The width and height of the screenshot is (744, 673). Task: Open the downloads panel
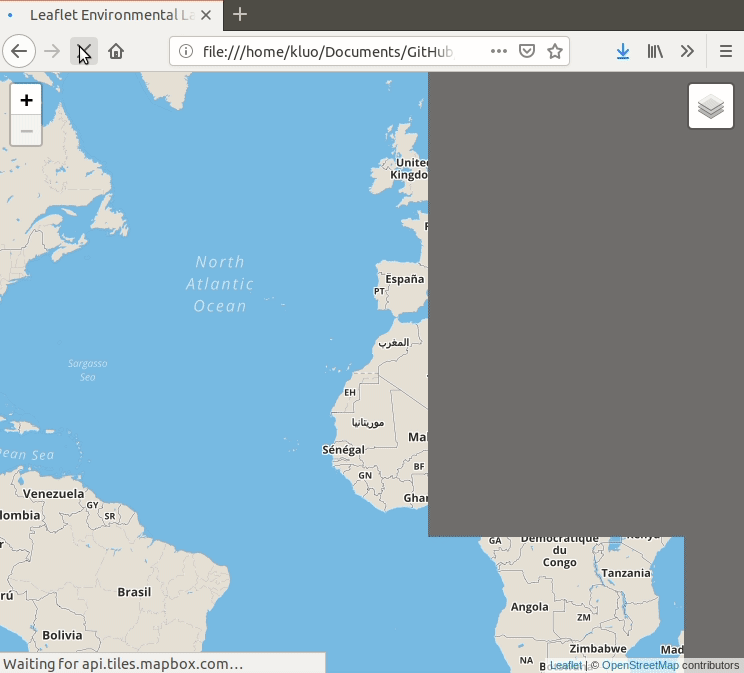(623, 51)
